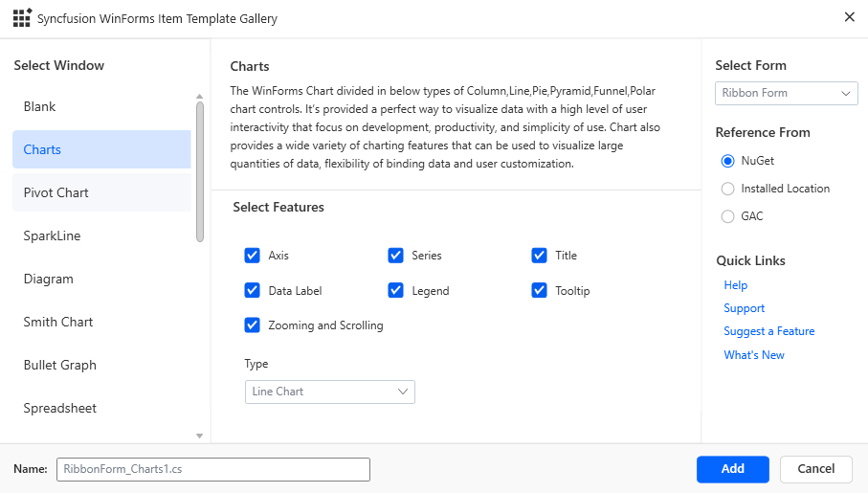Click Suggest a Feature link
Screen dimensions: 868x493
[768, 331]
